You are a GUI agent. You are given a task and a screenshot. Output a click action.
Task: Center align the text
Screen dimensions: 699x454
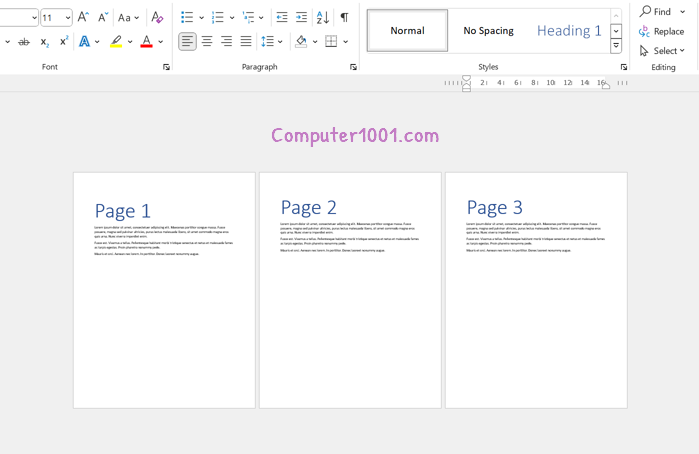(207, 41)
